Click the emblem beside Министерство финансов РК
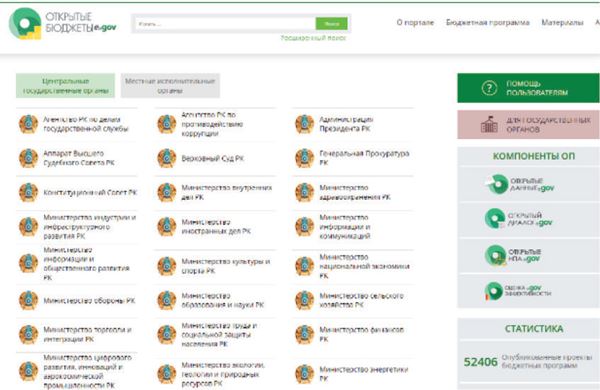This screenshot has height=390, width=600. click(305, 335)
